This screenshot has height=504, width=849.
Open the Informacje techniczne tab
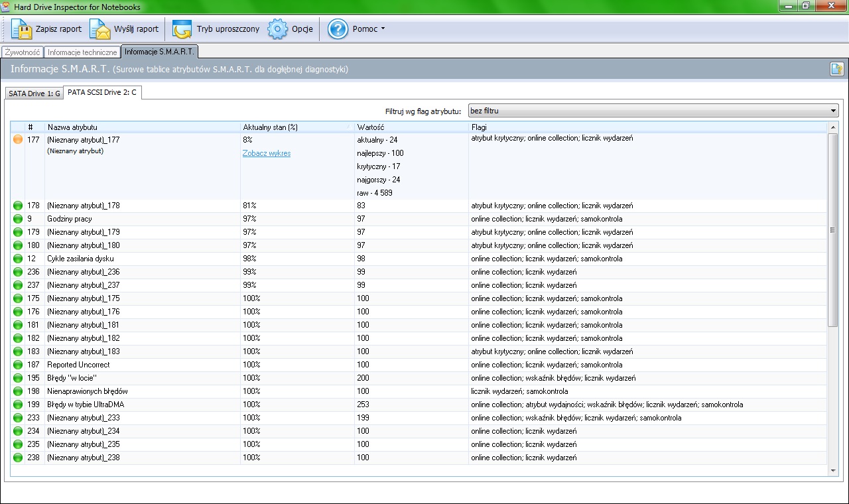[82, 52]
